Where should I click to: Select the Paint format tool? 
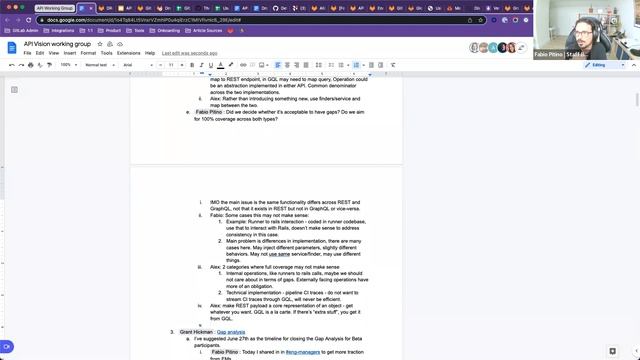49,65
